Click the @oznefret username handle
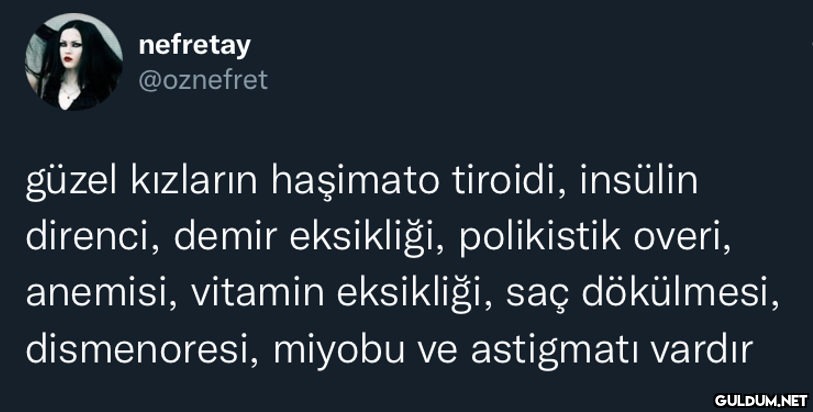Viewport: 813px width, 412px height. tap(199, 78)
